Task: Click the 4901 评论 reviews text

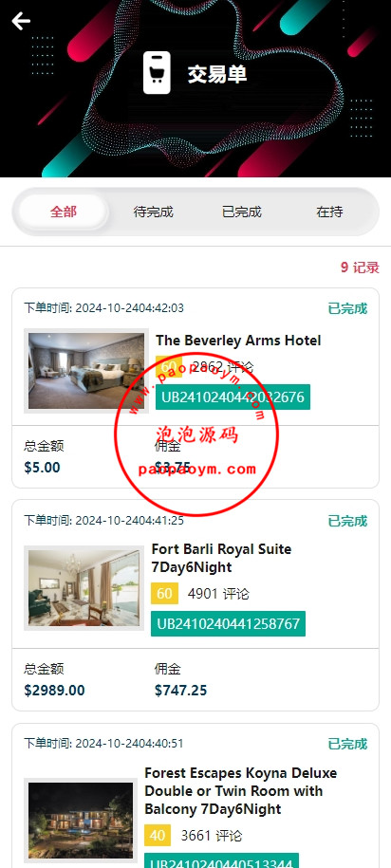Action: click(218, 594)
